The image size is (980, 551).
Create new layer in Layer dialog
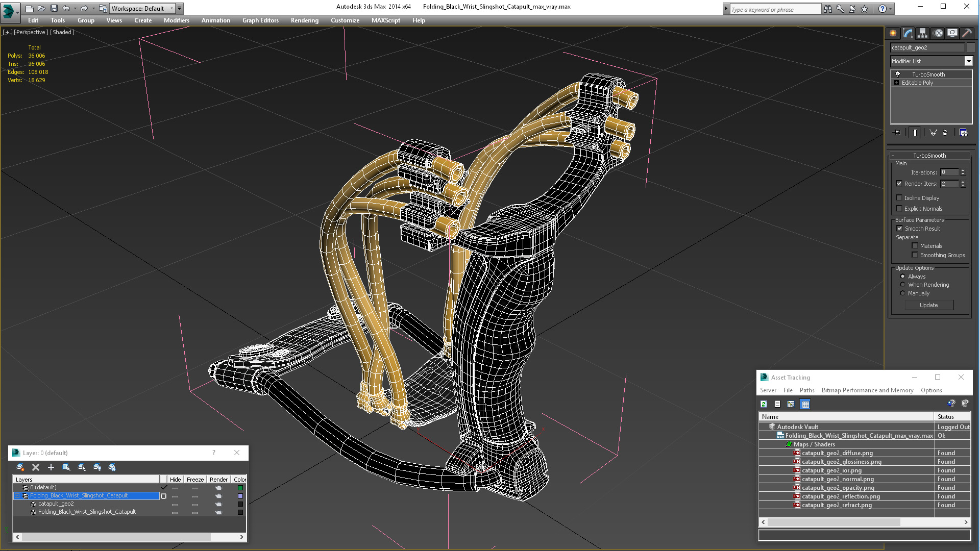click(20, 467)
